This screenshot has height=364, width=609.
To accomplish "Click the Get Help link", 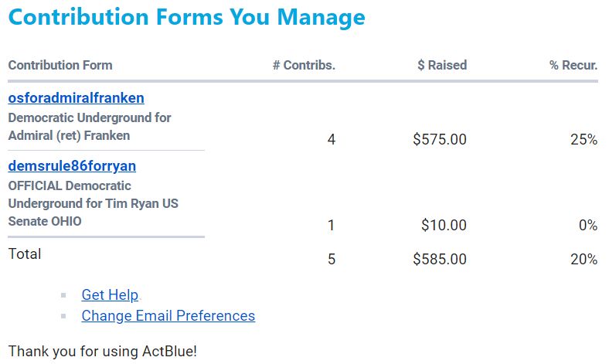I will point(110,295).
